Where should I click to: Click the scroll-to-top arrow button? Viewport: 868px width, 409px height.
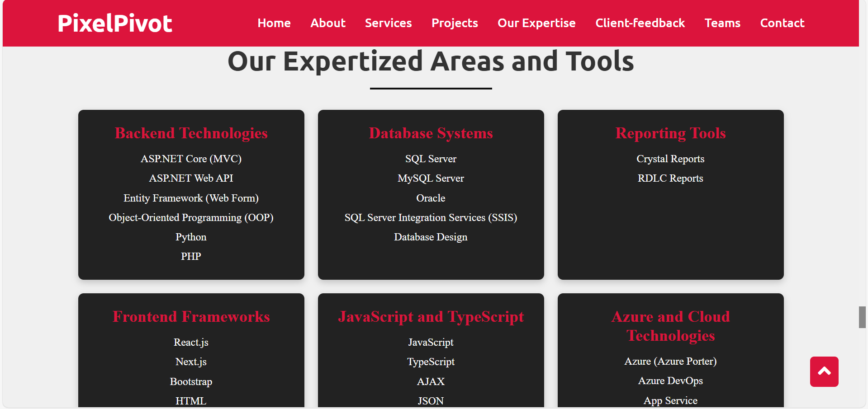pos(824,371)
